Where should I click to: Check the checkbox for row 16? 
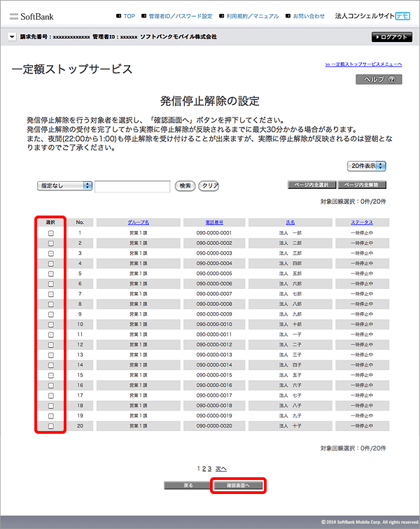50,386
